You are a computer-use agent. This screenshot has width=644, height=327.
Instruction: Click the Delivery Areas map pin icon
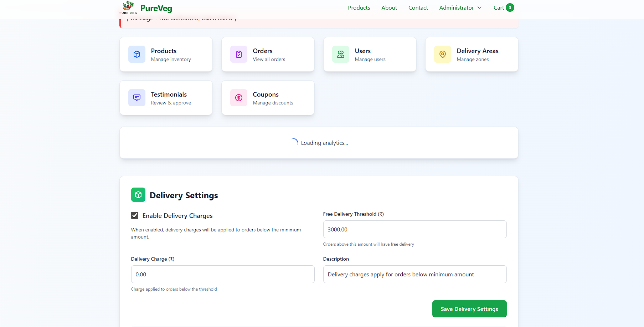442,54
